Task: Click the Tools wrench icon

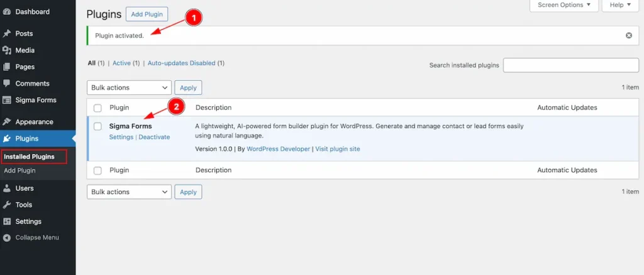Action: point(6,205)
